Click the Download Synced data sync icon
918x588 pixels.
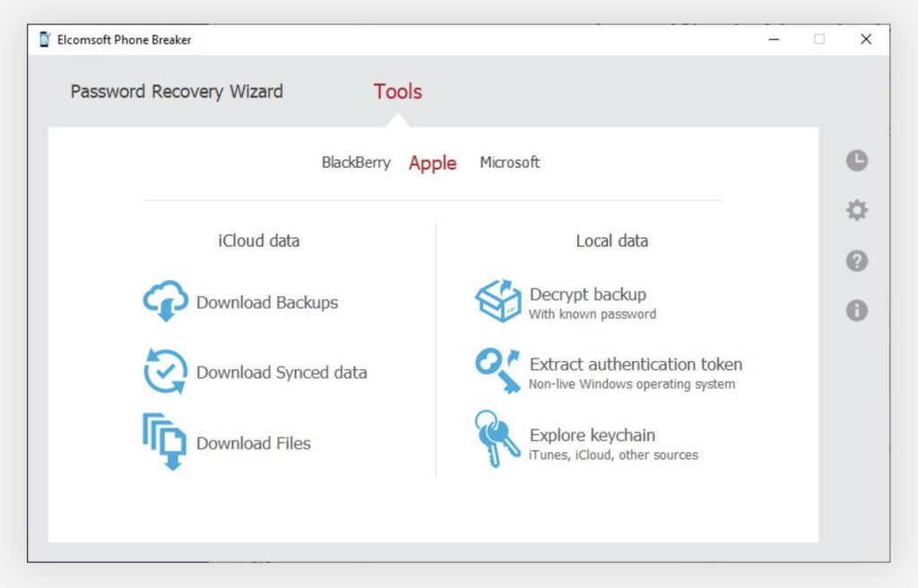click(165, 371)
